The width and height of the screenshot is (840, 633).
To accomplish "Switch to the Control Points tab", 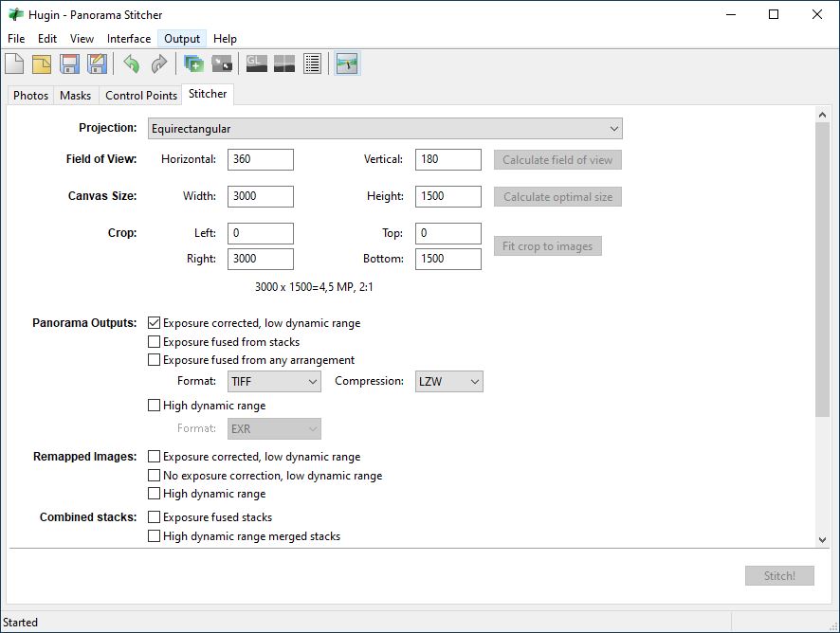I will (141, 96).
